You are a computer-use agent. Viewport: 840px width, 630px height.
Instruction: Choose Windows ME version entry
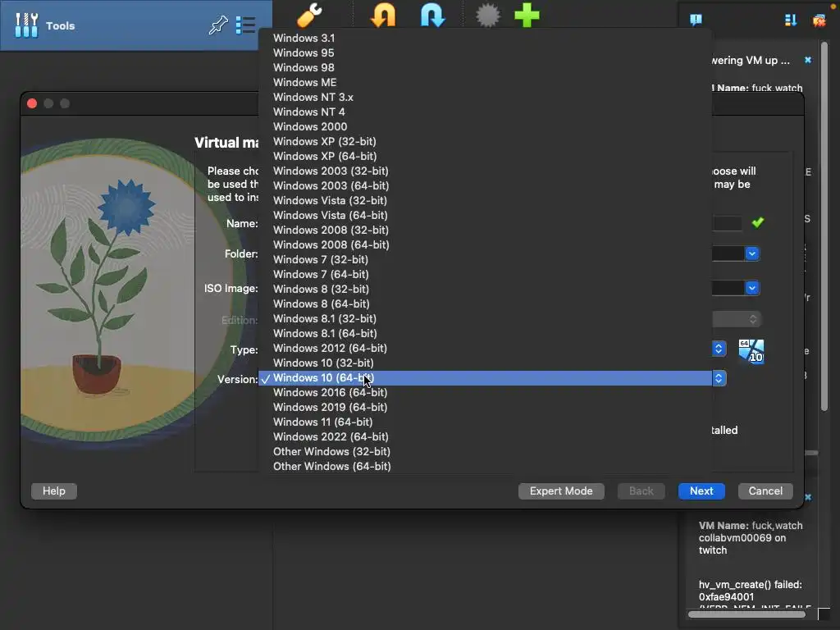pyautogui.click(x=485, y=83)
